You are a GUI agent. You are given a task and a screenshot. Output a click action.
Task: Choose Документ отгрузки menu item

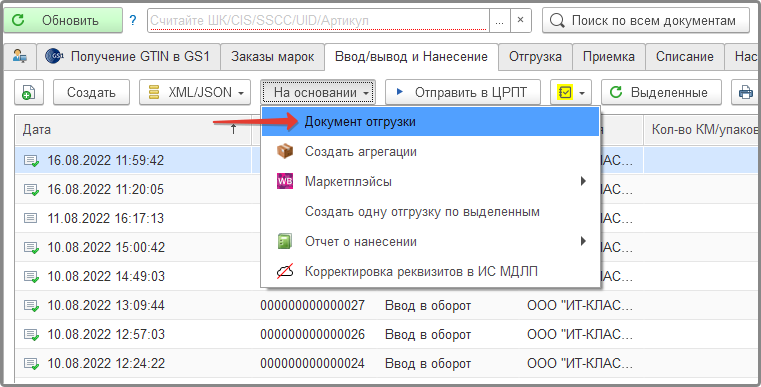[x=430, y=122]
